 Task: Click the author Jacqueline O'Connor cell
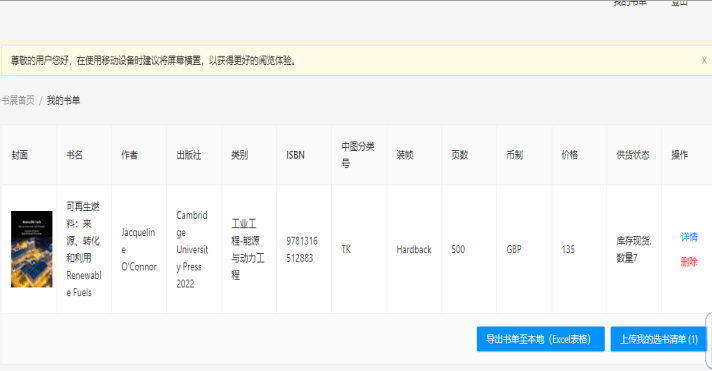pos(139,249)
